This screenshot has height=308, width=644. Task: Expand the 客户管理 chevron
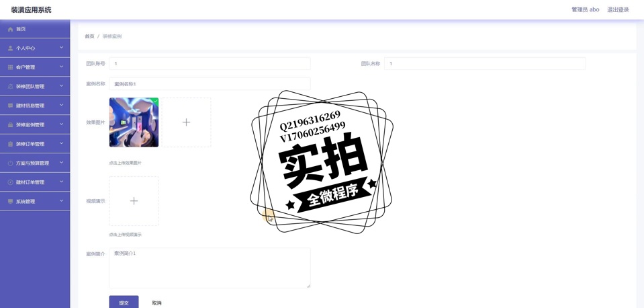click(61, 67)
